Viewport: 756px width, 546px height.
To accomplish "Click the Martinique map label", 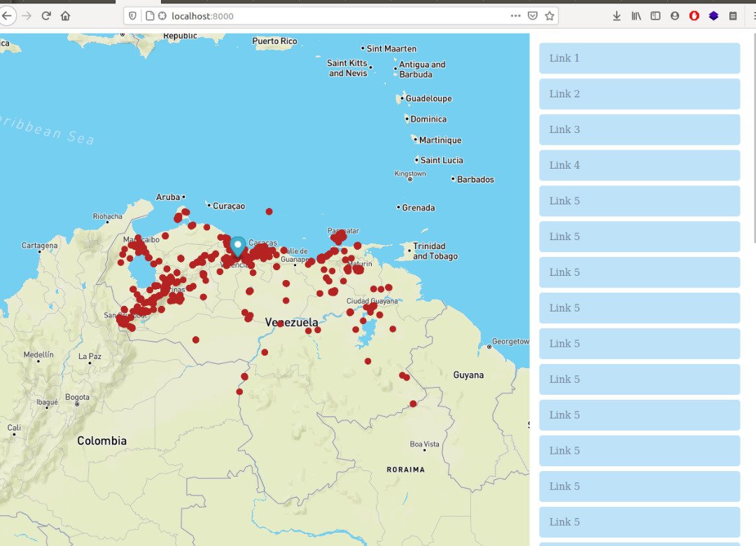I will 440,140.
